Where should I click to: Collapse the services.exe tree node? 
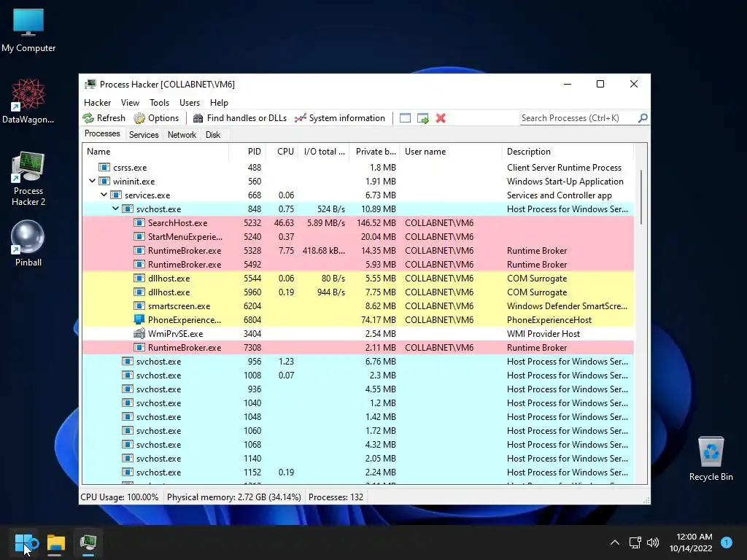[x=104, y=195]
